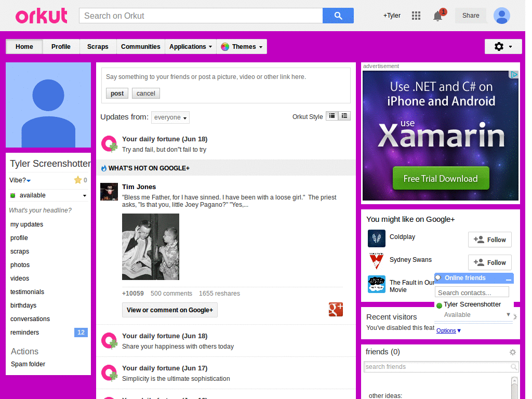Follow Sydney Swans
Screen dimensions: 532x399
click(x=489, y=262)
